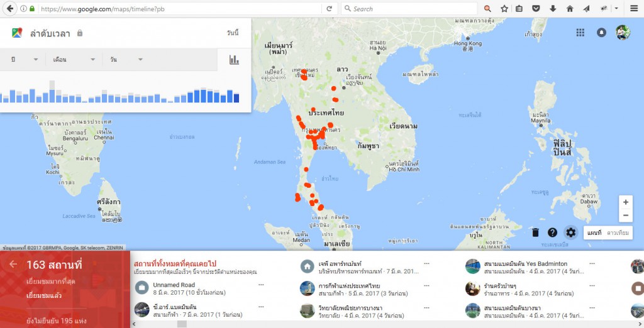Open timeline settings gear

570,232
